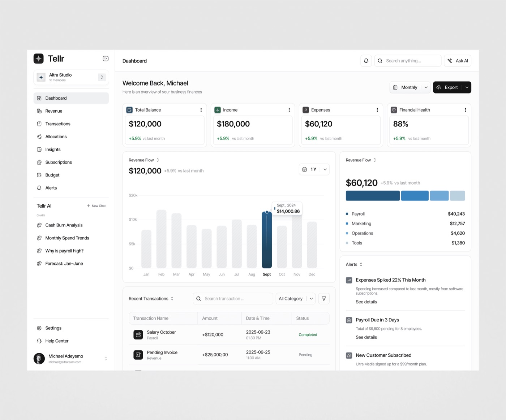Expand the Recent Transactions selector

[x=172, y=299]
